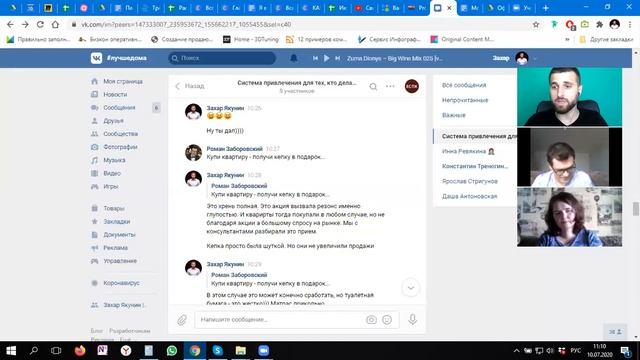Open chat with Ярослав Стригунов
Viewport: 640px width, 360px height.
(470, 181)
